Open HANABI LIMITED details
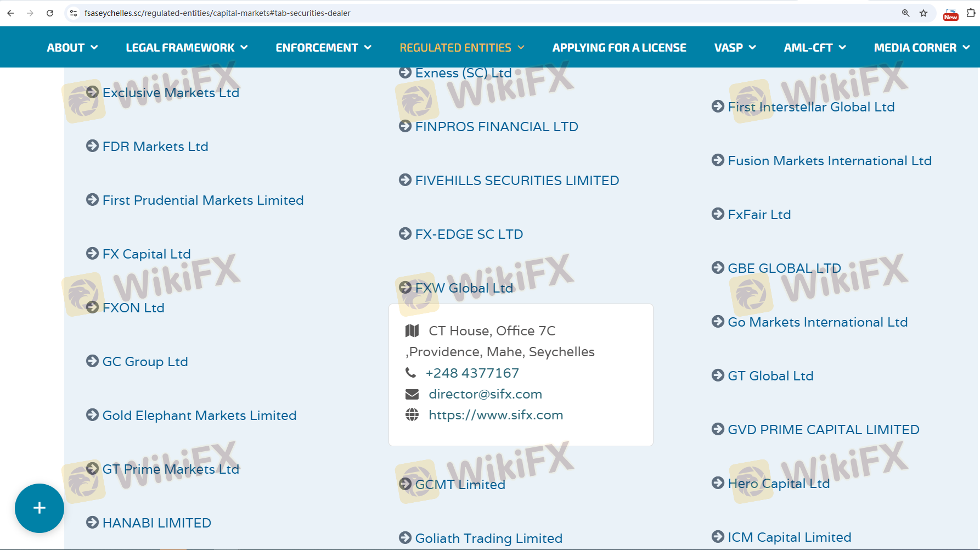The width and height of the screenshot is (980, 550). 149,523
